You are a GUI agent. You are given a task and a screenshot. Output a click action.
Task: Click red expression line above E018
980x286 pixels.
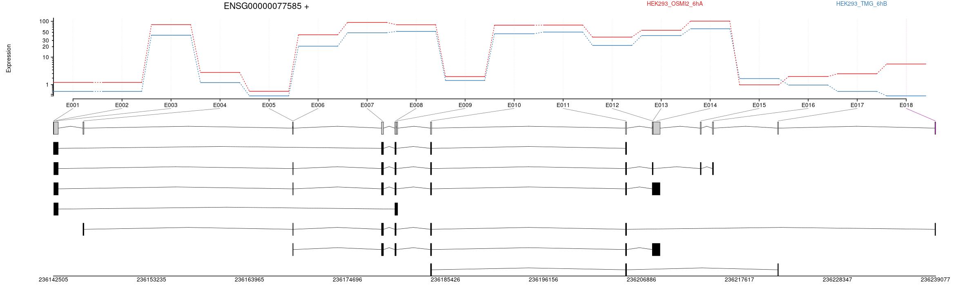(x=906, y=64)
